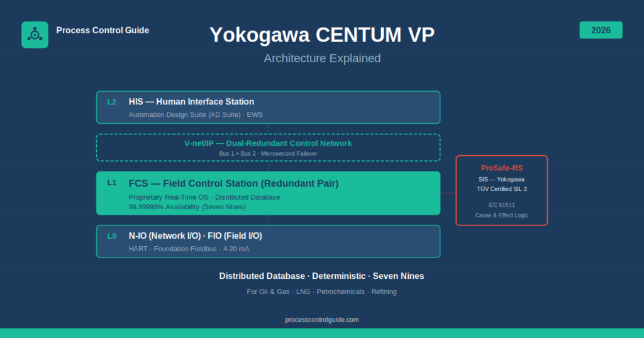Click the L0 level label
The width and height of the screenshot is (644, 338).
(x=112, y=236)
